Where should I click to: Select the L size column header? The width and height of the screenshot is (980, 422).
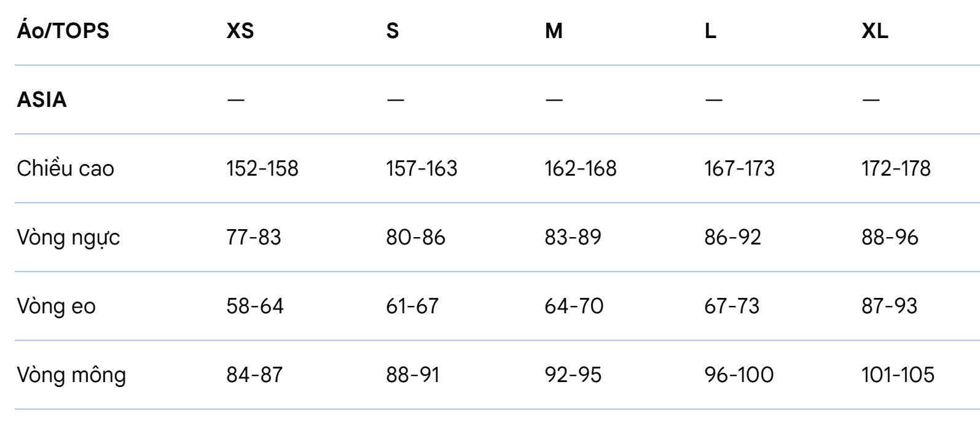(710, 31)
